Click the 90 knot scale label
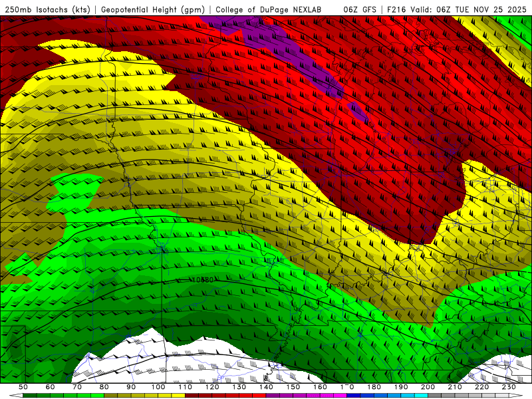This screenshot has height=399, width=532. click(x=131, y=387)
